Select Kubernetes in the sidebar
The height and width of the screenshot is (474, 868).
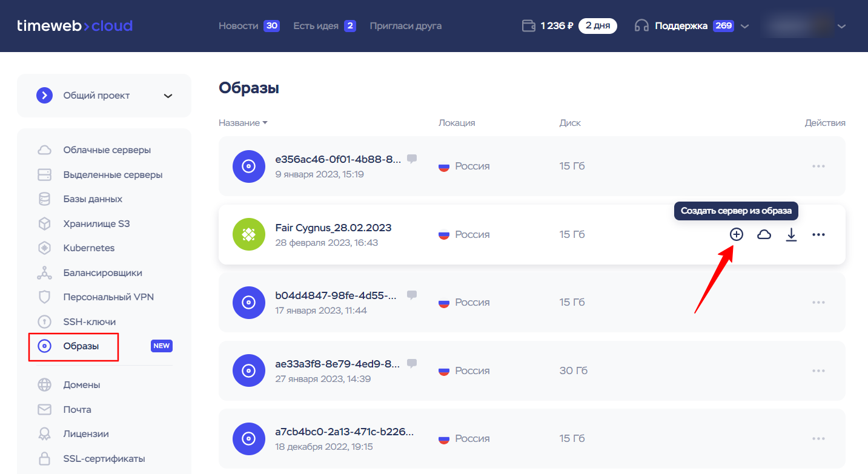tap(88, 248)
